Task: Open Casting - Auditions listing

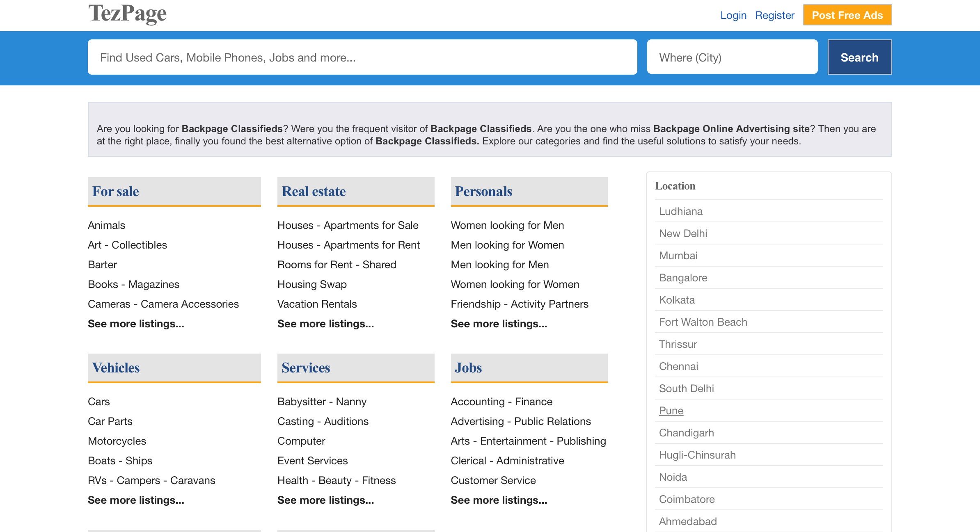Action: coord(323,421)
